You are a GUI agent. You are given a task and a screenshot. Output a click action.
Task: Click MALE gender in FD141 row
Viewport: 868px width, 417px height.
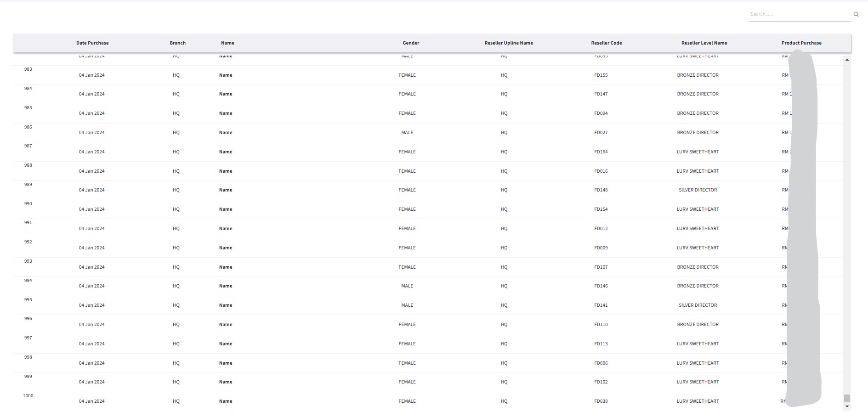coord(407,305)
